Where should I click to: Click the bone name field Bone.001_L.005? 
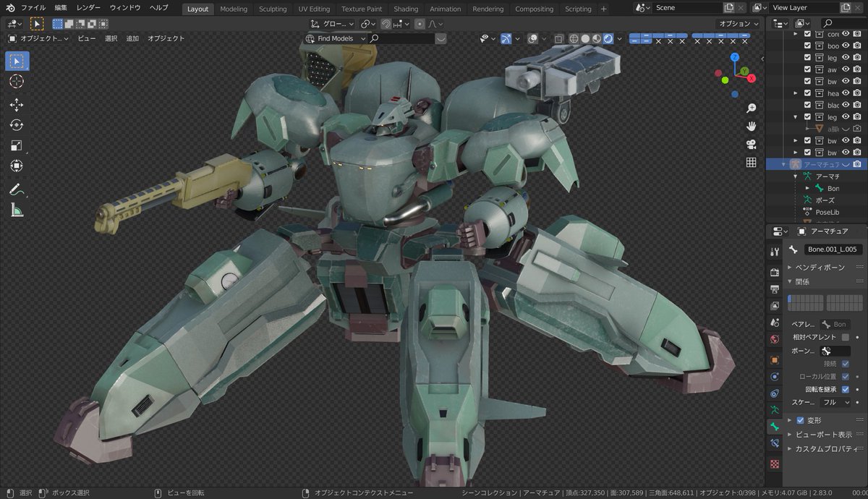point(833,249)
